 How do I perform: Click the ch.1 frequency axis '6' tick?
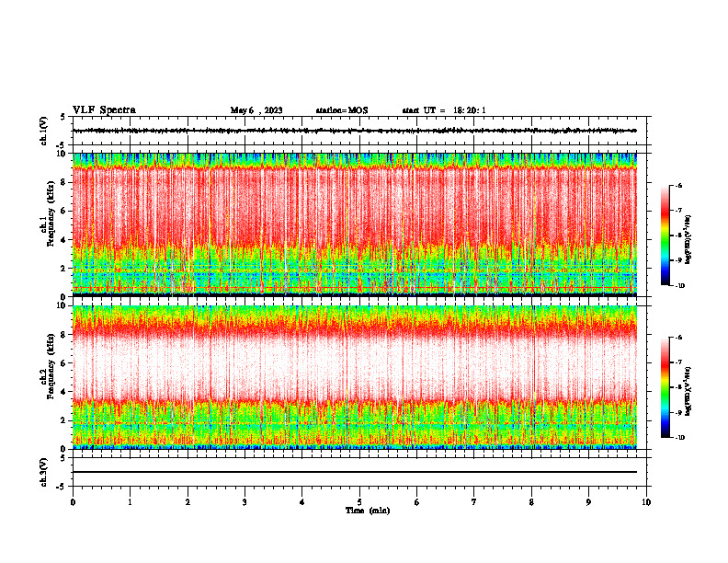pyautogui.click(x=63, y=211)
